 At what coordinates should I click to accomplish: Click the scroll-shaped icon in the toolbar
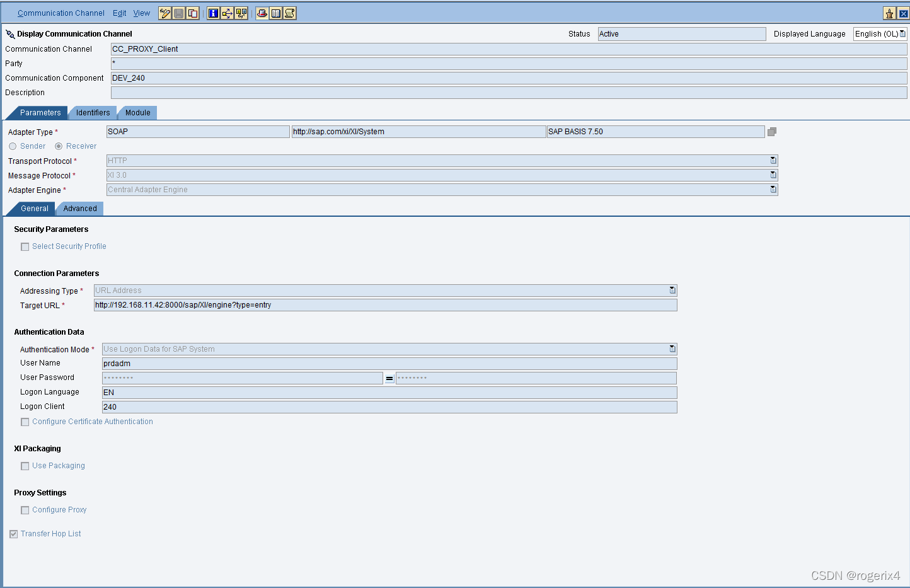pyautogui.click(x=290, y=13)
